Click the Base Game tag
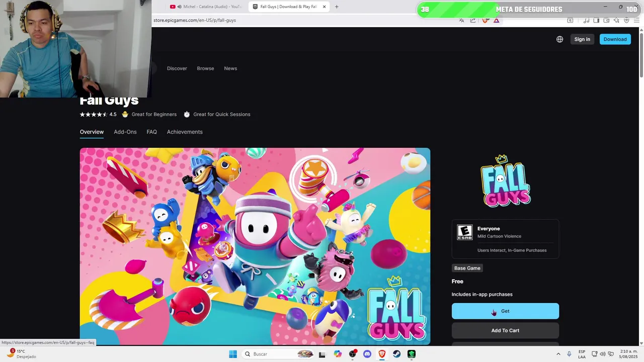 [x=467, y=268]
